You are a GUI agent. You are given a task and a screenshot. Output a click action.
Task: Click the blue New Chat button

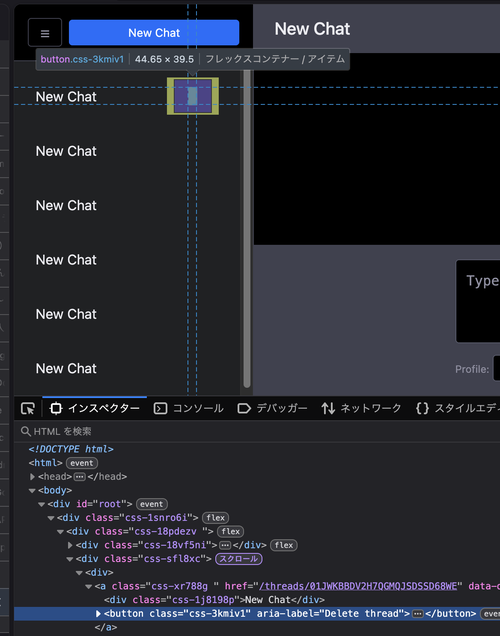pos(154,32)
